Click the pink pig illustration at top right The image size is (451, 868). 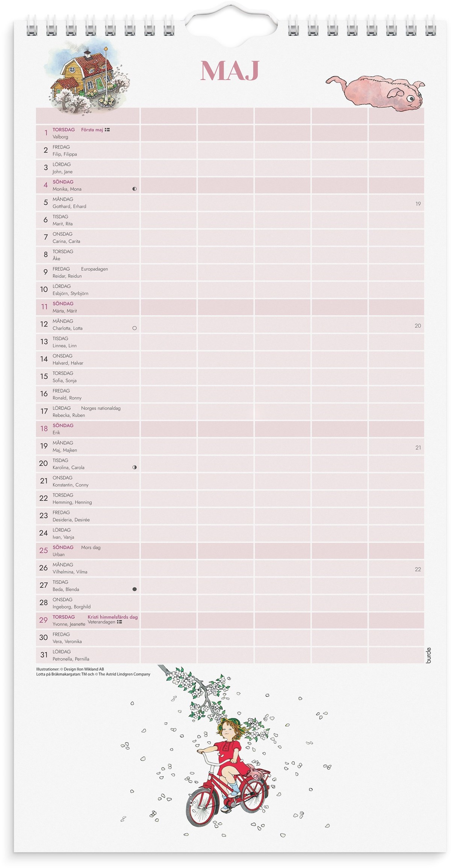pyautogui.click(x=376, y=90)
